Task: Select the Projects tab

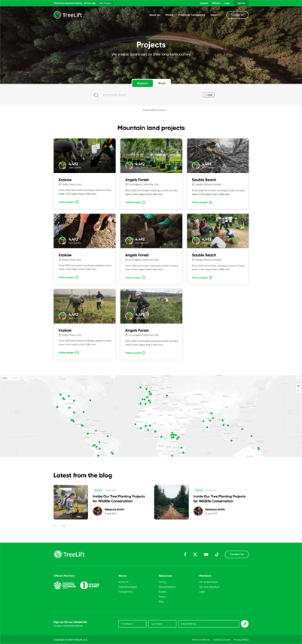Action: [142, 84]
